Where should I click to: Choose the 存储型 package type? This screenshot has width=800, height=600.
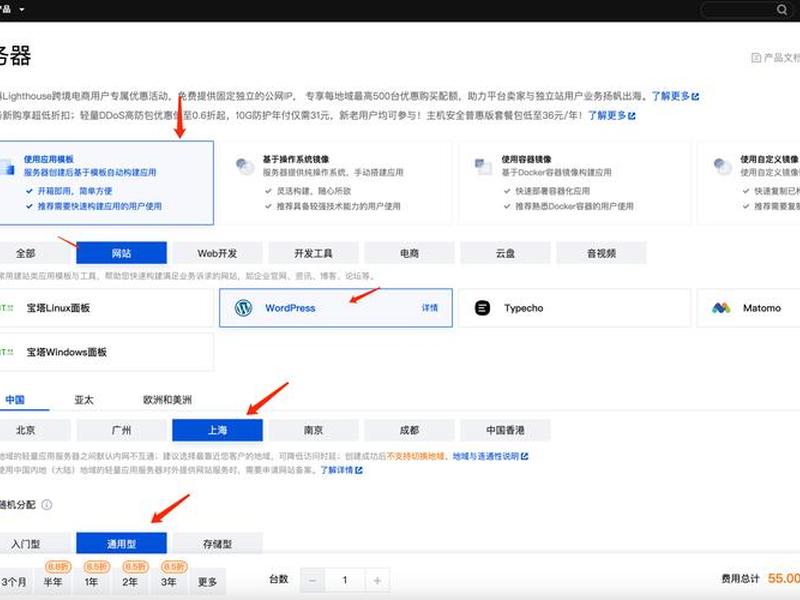click(x=217, y=544)
